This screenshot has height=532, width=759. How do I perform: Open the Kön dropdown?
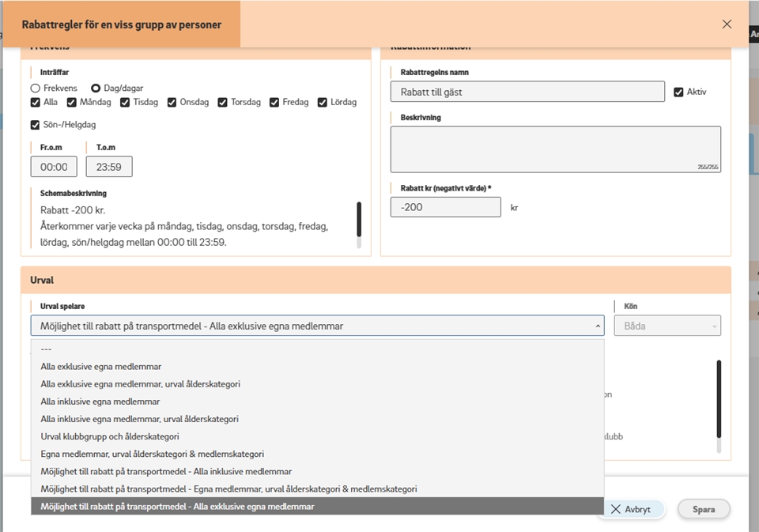[x=667, y=326]
